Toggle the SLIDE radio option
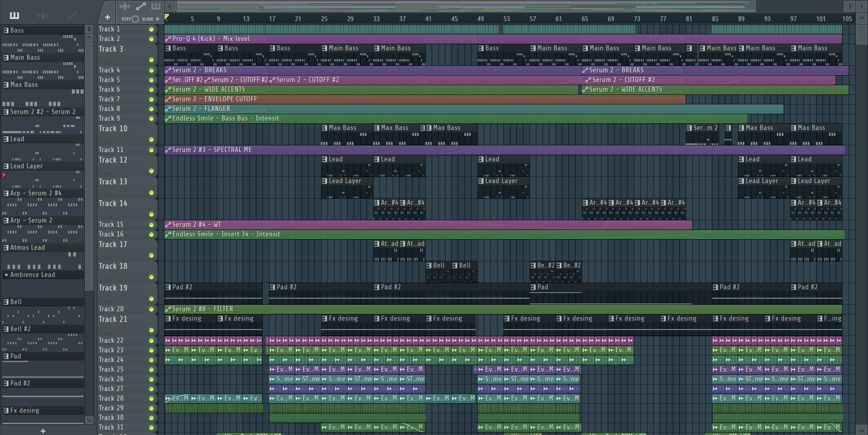 coord(157,19)
